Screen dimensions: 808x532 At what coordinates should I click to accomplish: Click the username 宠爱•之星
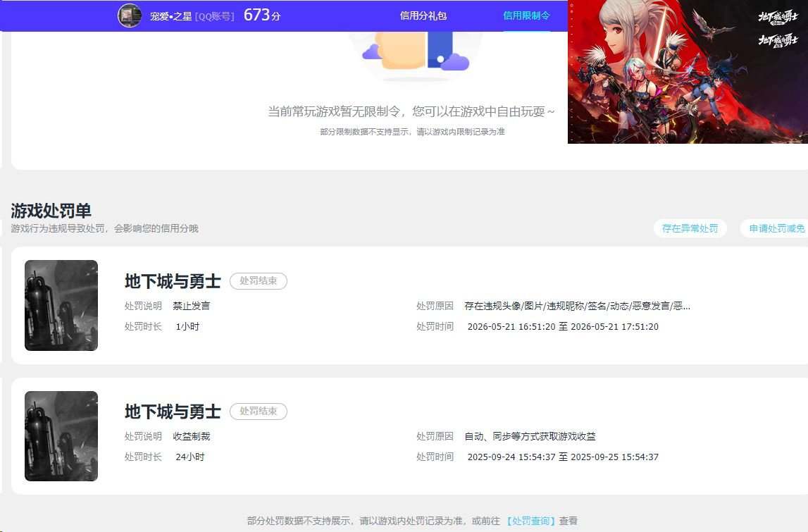pos(170,16)
